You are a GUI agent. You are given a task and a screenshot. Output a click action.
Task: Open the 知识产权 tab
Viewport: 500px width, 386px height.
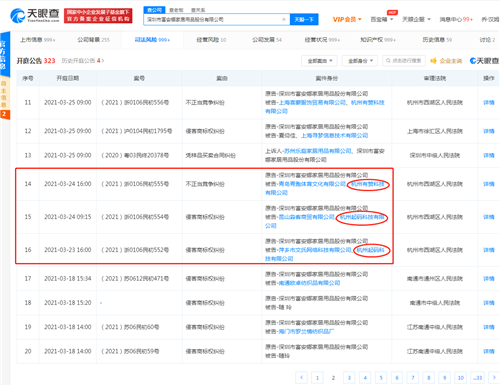(378, 40)
